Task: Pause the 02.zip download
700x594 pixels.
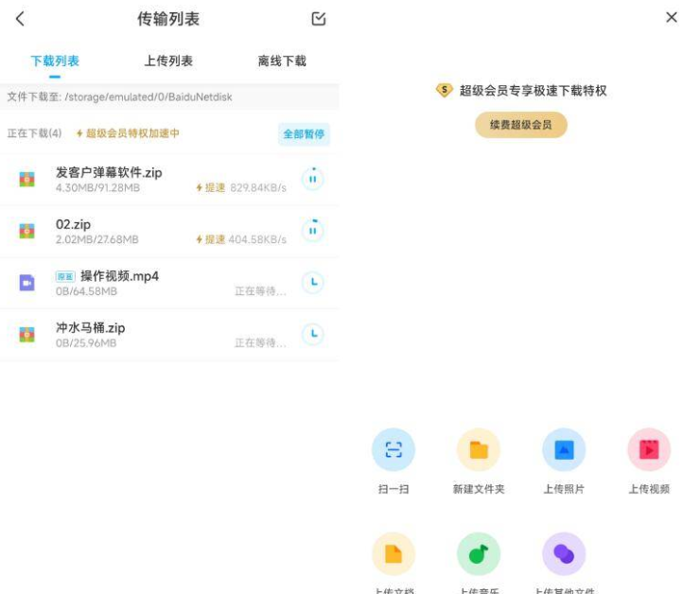Action: pyautogui.click(x=312, y=231)
